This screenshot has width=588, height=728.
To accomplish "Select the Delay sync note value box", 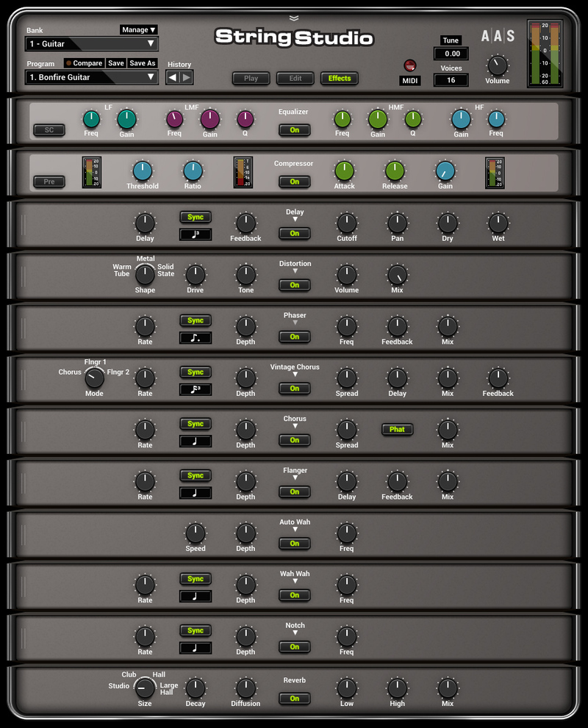I will pos(196,234).
